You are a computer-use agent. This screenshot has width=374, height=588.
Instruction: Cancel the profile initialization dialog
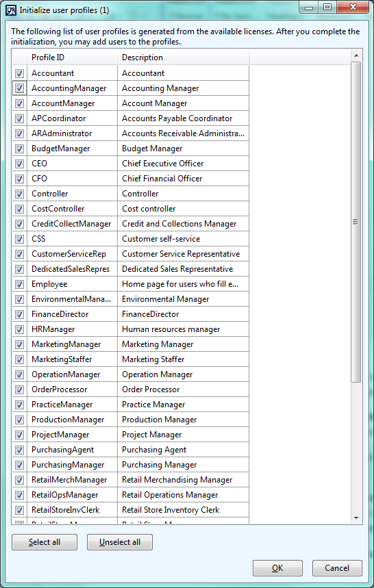(x=337, y=568)
